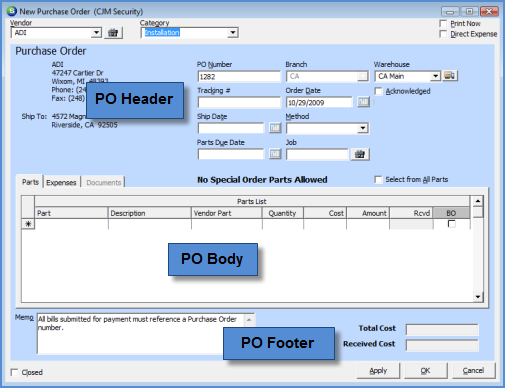Click into the Tracking # field
This screenshot has height=388, width=505.
[x=239, y=102]
